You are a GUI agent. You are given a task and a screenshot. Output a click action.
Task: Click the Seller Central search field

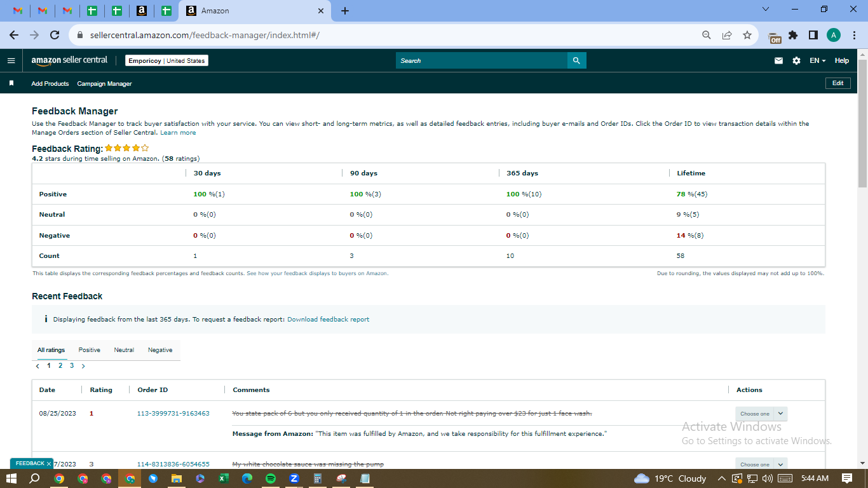pos(482,60)
